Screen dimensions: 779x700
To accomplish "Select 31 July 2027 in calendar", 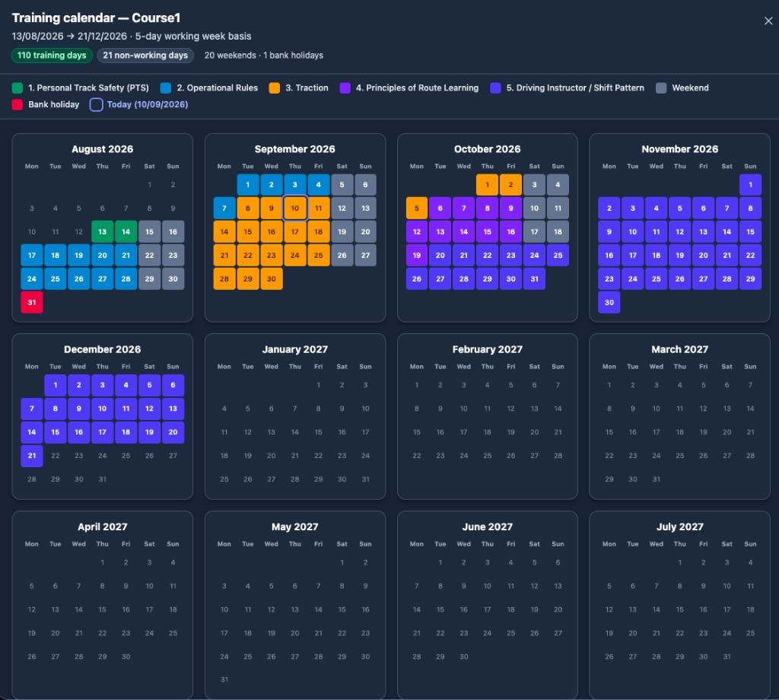I will click(727, 657).
